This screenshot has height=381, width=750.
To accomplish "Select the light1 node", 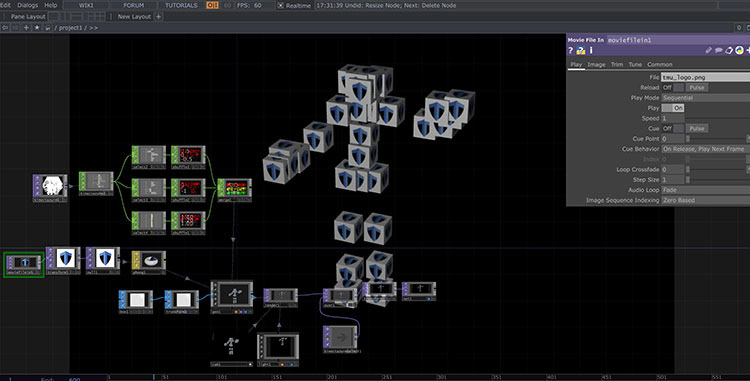I will click(x=278, y=349).
